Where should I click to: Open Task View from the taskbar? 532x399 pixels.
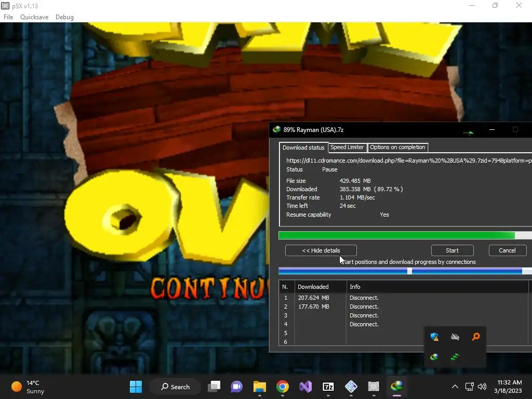[214, 387]
